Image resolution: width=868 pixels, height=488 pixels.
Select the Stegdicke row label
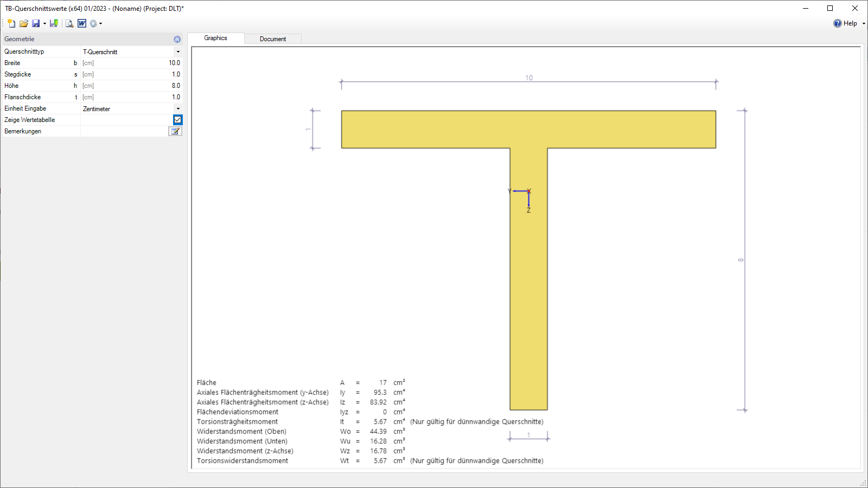pyautogui.click(x=18, y=74)
